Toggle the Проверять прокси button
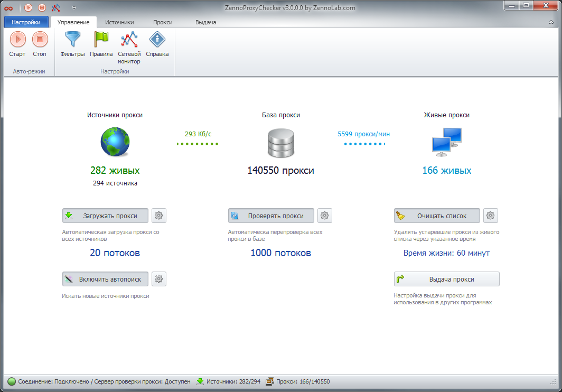The width and height of the screenshot is (562, 392). click(271, 216)
